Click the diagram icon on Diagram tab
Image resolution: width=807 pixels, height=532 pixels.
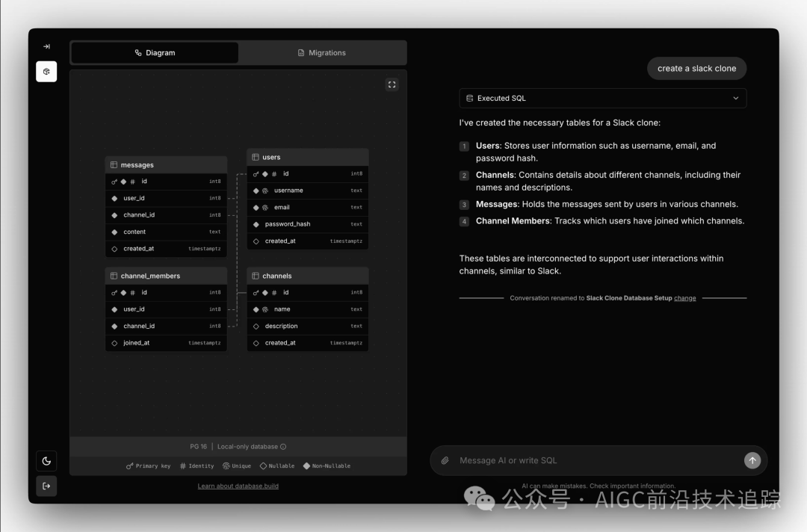click(x=138, y=52)
